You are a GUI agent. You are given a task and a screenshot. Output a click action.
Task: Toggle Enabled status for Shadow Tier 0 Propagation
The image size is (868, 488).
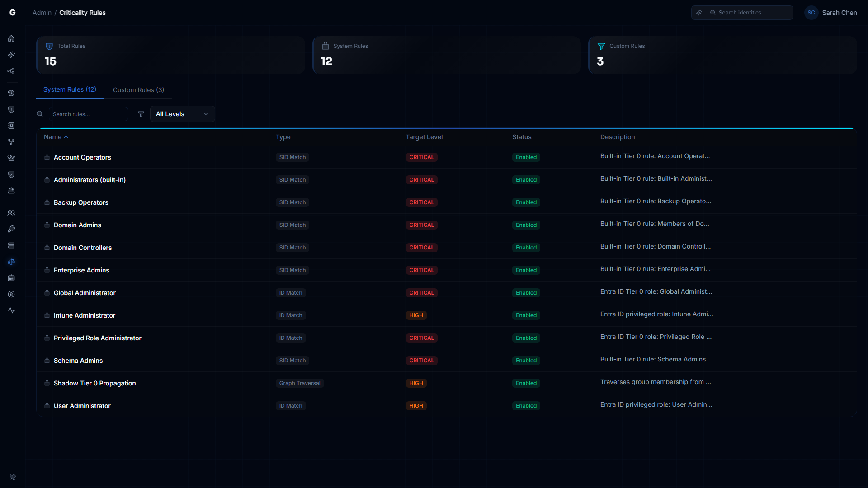(526, 383)
